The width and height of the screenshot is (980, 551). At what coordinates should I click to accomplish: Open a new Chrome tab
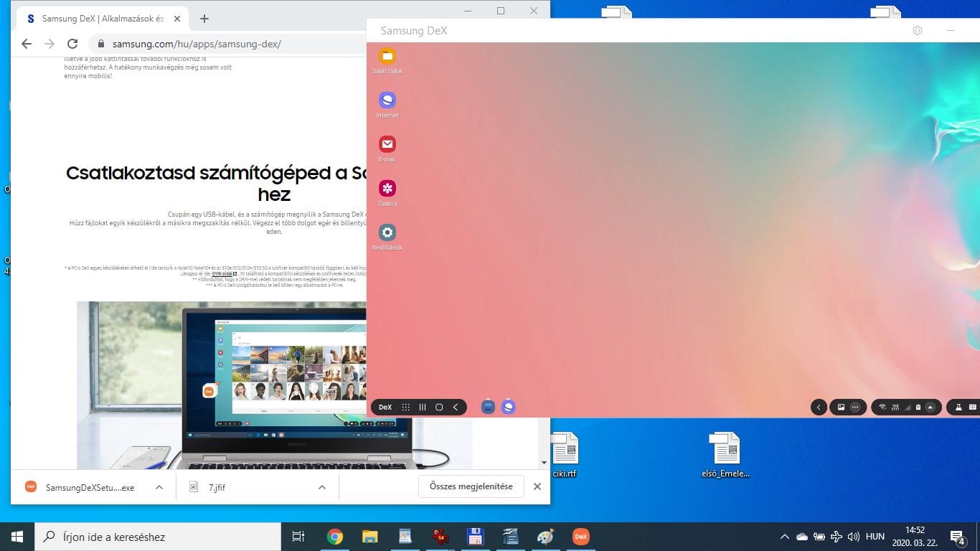[204, 19]
